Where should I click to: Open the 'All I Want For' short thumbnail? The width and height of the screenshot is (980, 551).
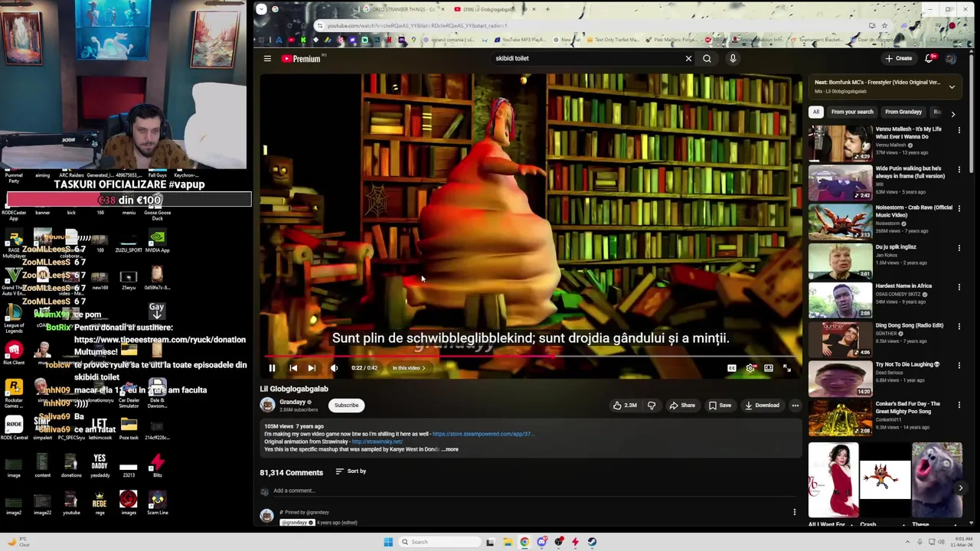coord(833,480)
